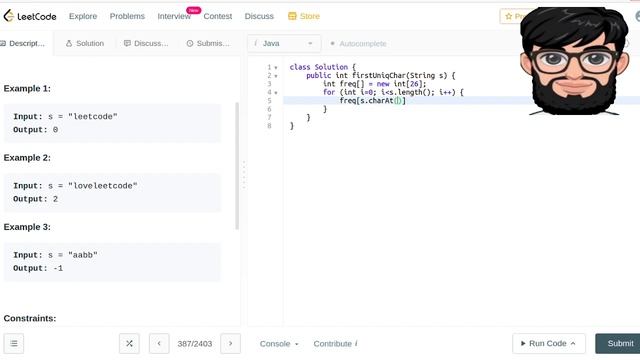The image size is (640, 360).
Task: Open the Problems page
Action: (127, 16)
